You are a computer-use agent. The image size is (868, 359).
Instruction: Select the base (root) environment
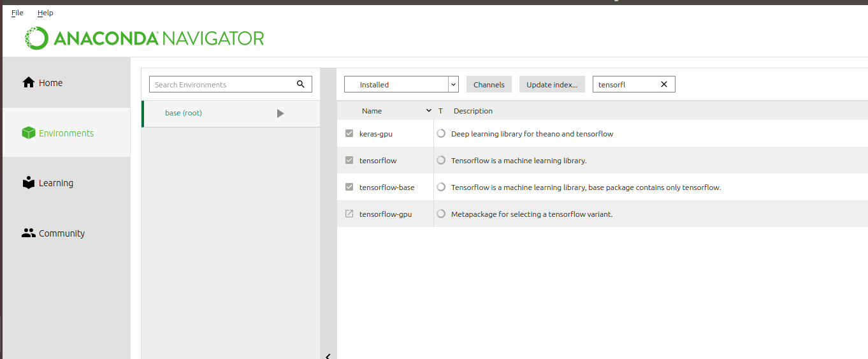[x=231, y=114]
